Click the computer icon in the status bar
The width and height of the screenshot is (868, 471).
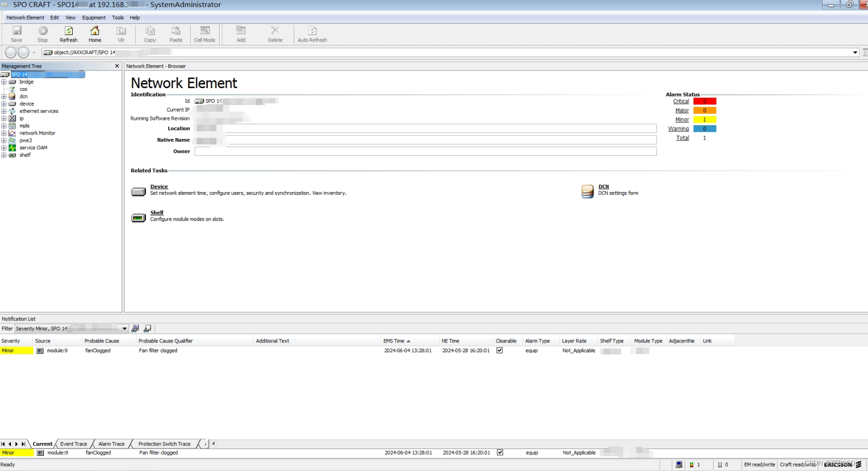point(679,464)
